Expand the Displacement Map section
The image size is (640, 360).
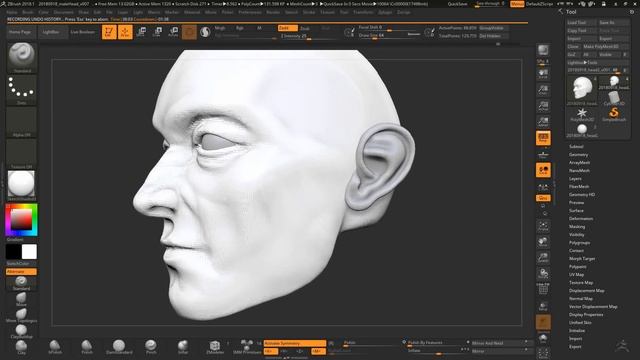tap(587, 291)
